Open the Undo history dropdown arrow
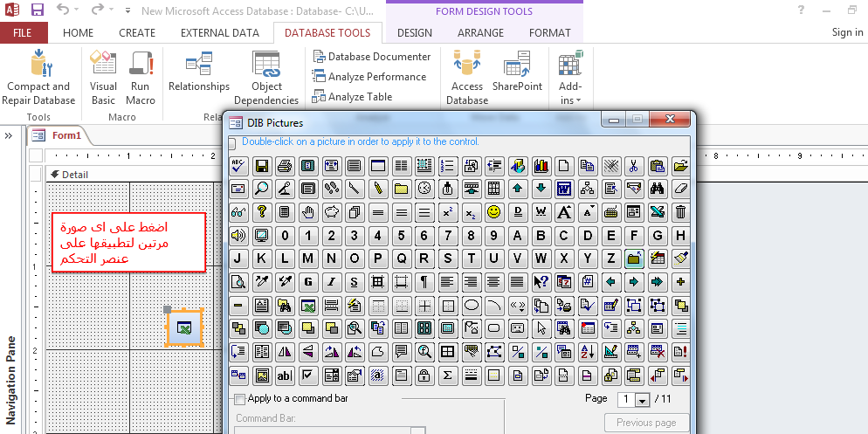Screen dimensions: 868x434 click(76, 10)
